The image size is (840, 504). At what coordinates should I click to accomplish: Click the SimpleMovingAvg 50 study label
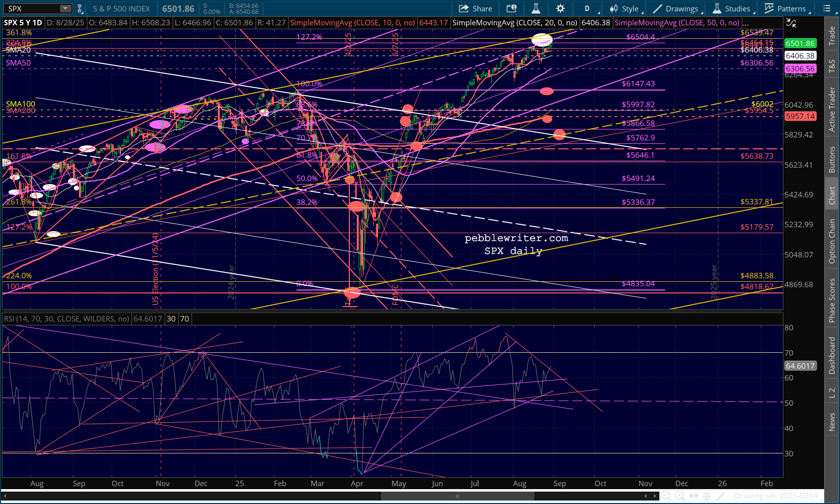pos(677,23)
